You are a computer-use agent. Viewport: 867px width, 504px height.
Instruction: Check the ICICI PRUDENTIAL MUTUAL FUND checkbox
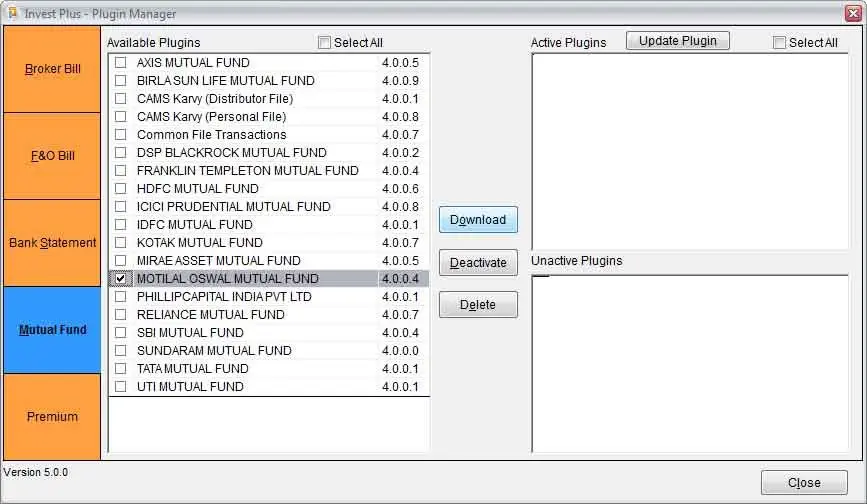click(x=121, y=207)
